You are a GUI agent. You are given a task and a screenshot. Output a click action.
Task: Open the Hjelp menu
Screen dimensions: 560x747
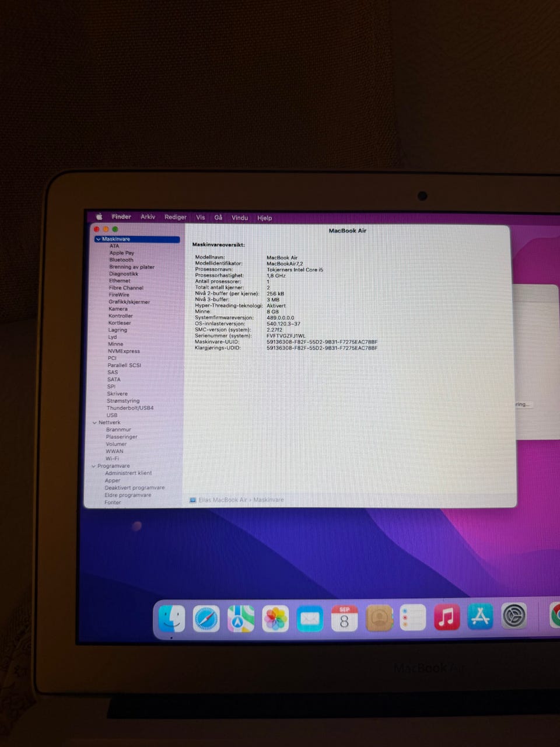tap(265, 218)
